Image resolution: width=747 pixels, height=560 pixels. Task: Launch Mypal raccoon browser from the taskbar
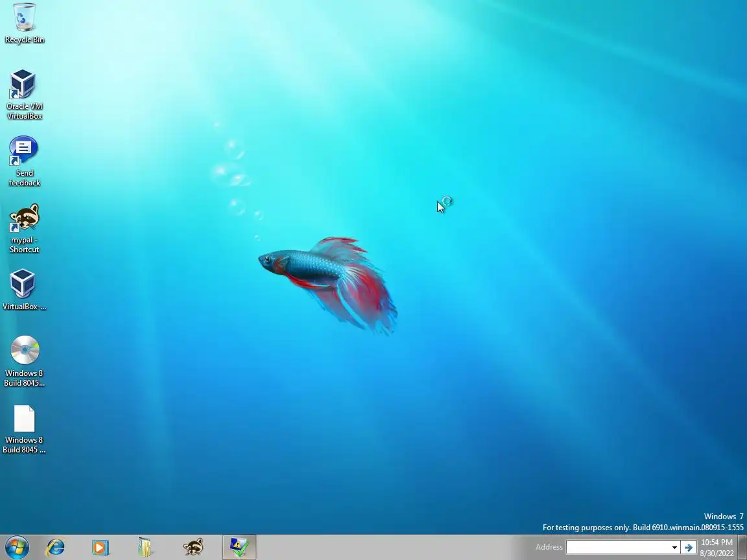click(193, 547)
